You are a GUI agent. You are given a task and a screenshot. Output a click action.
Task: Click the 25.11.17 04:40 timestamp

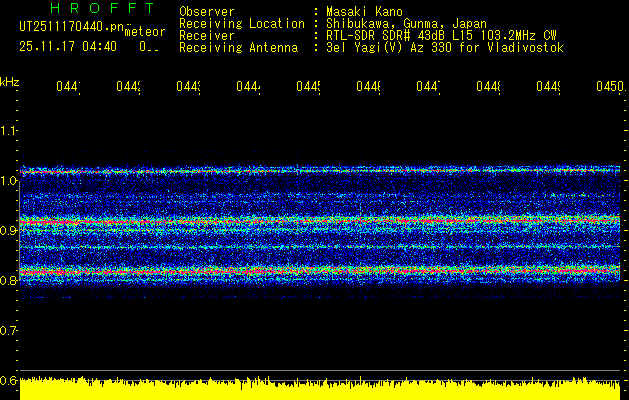[x=68, y=46]
